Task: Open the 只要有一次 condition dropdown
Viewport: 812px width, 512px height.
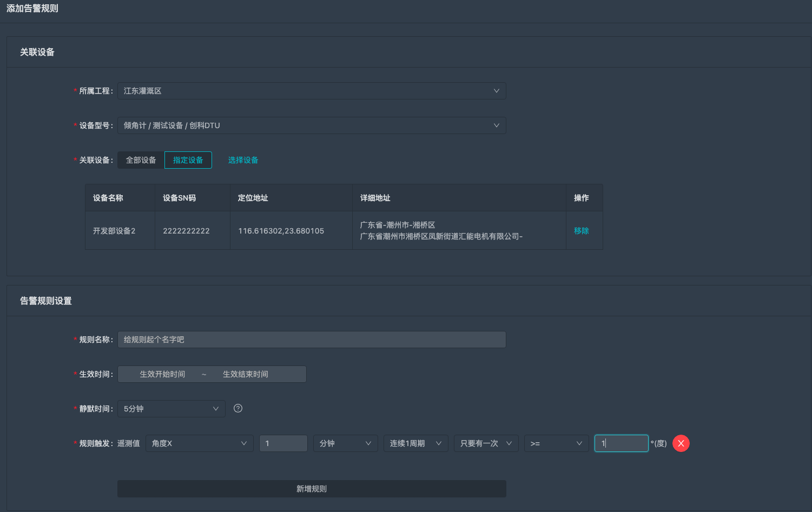Action: point(486,443)
